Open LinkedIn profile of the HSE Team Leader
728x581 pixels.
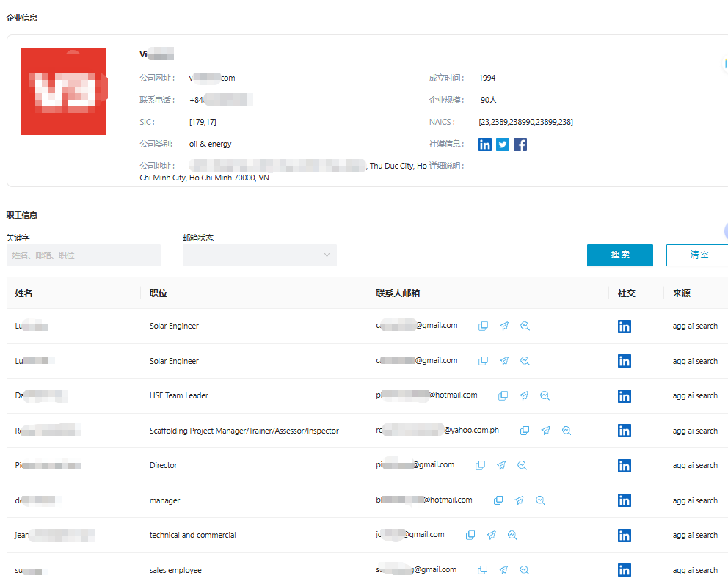(x=625, y=396)
